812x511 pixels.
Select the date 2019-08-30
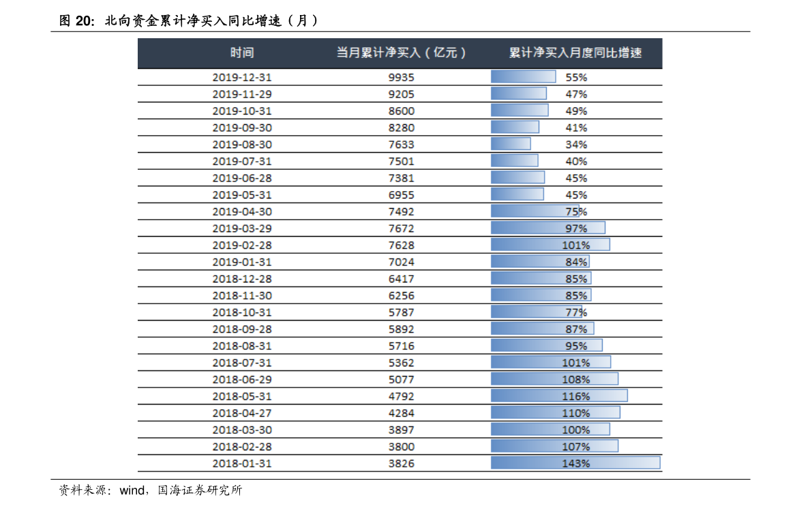click(242, 145)
